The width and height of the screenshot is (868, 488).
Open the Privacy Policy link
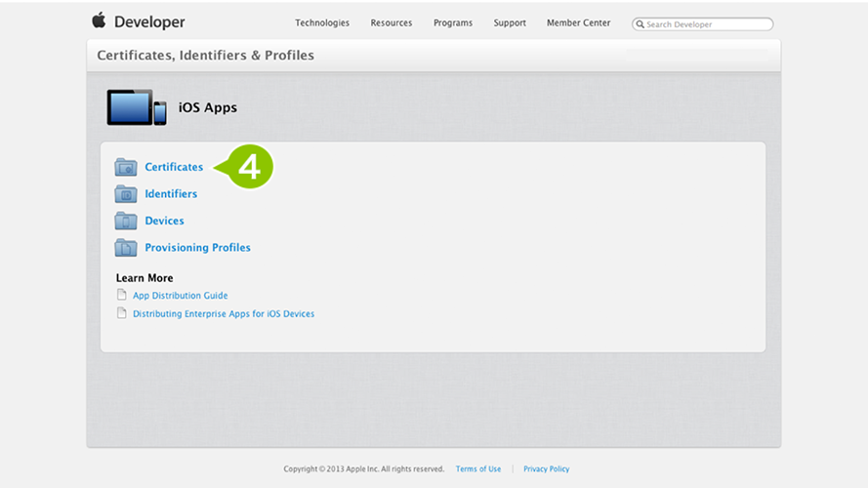pyautogui.click(x=547, y=468)
